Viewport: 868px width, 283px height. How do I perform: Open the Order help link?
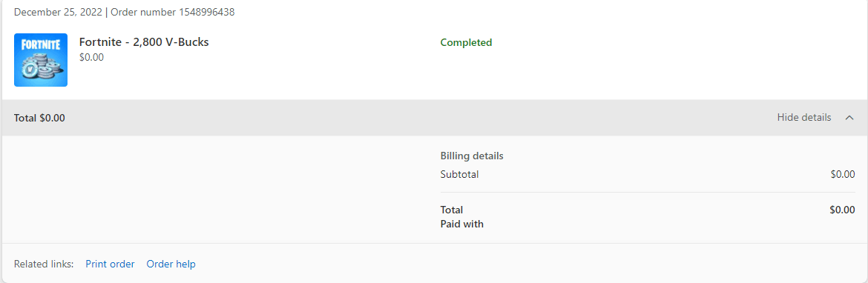coord(171,264)
